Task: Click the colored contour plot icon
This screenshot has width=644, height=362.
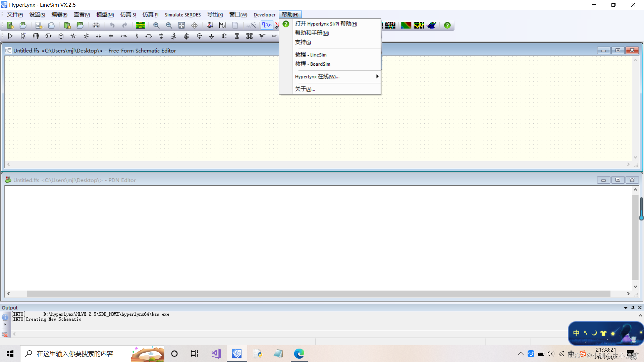Action: click(406, 25)
